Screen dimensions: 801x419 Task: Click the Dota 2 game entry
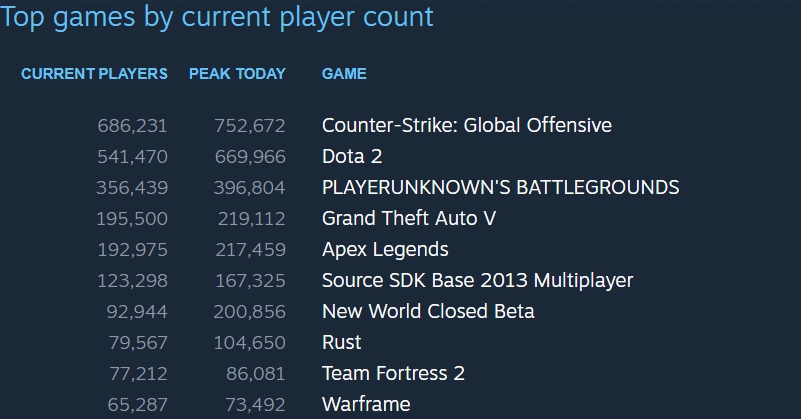tap(352, 156)
